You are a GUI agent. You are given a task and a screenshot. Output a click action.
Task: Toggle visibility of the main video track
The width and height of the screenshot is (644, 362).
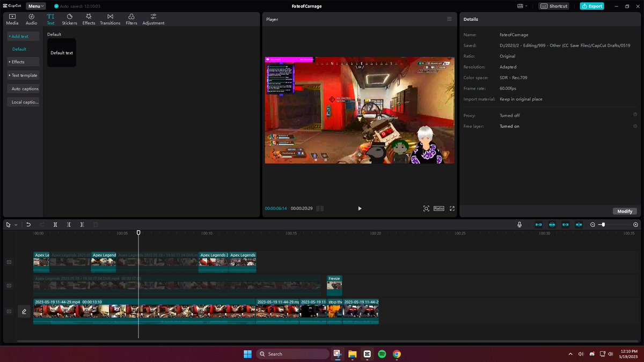9,311
